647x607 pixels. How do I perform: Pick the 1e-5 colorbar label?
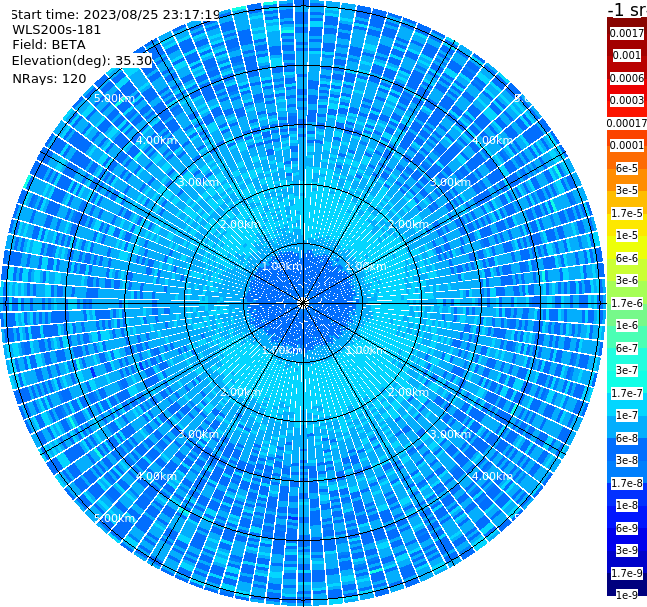coord(627,235)
